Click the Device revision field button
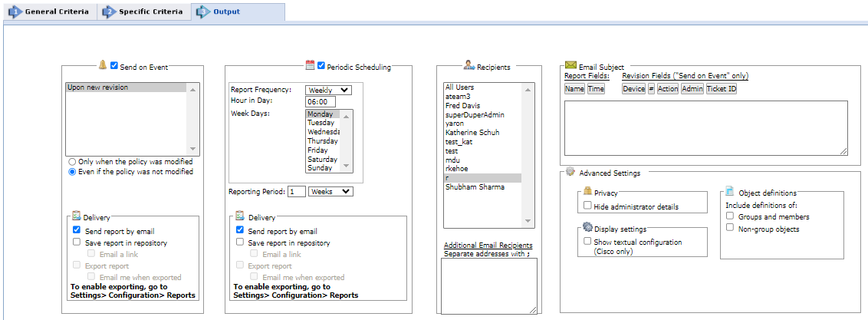This screenshot has height=320, width=868. coord(633,89)
